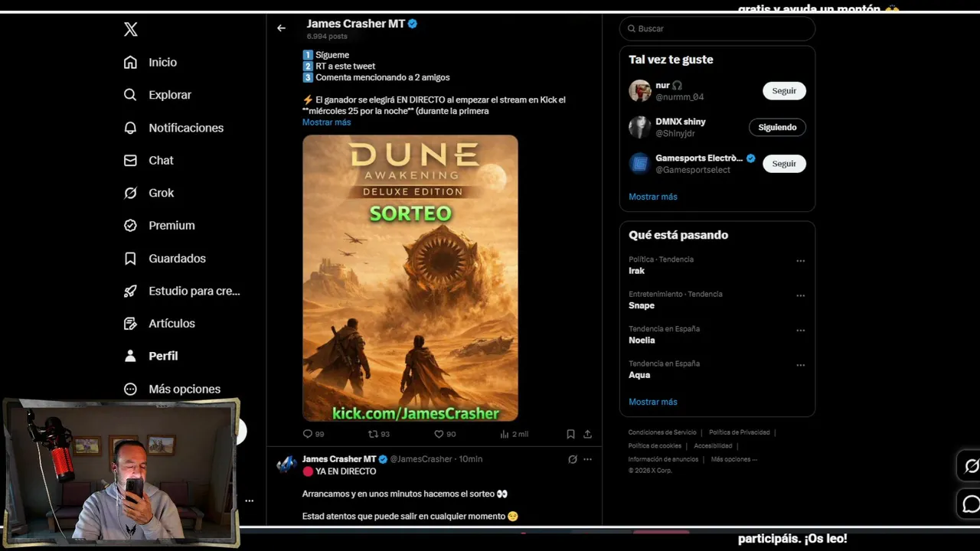Share the sorteo tweet

coord(587,434)
